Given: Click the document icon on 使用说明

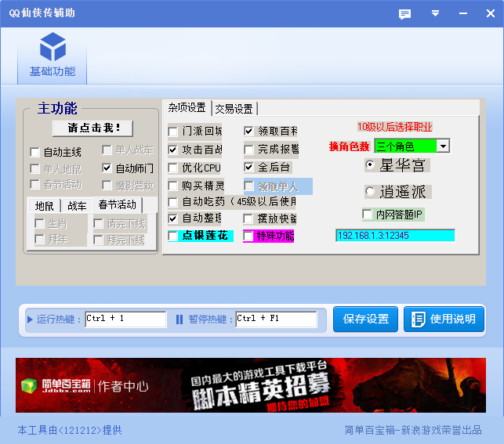Looking at the screenshot, I should [x=419, y=319].
